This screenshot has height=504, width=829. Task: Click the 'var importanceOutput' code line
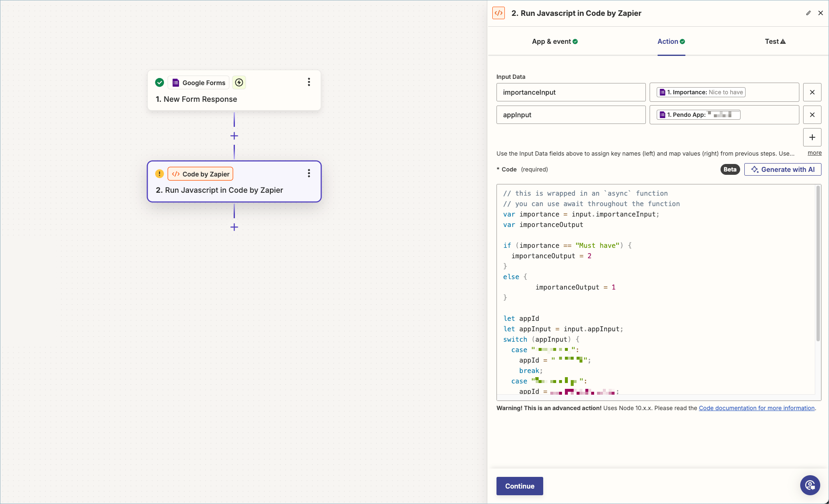543,224
